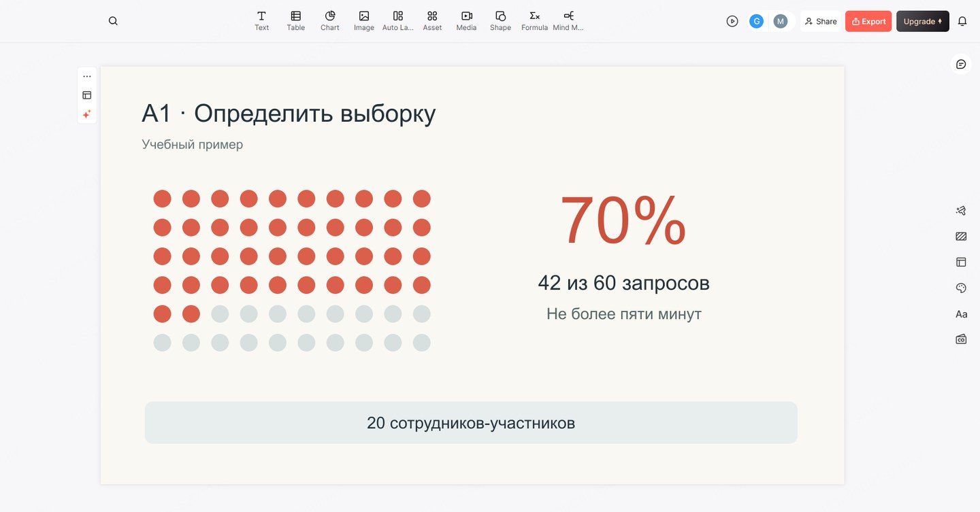Open the Aa font settings panel
The image size is (980, 512).
tap(961, 314)
